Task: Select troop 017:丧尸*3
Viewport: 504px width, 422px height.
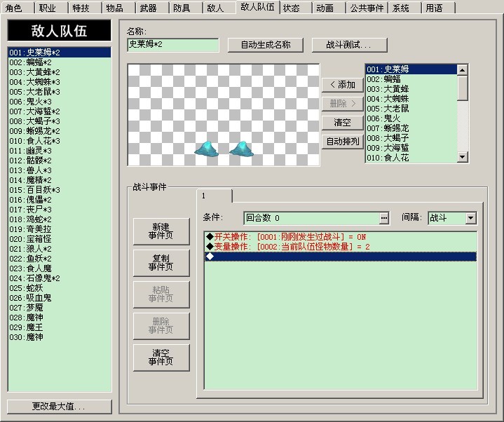Action: [60, 210]
